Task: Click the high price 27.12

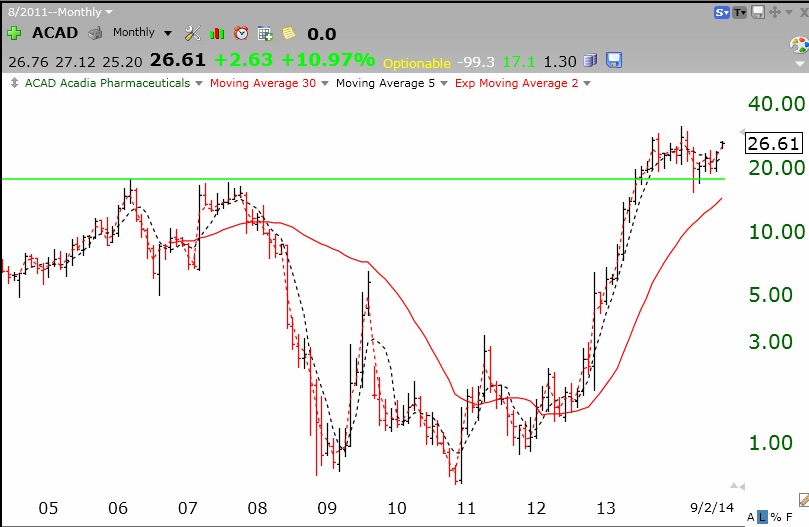Action: (75, 62)
